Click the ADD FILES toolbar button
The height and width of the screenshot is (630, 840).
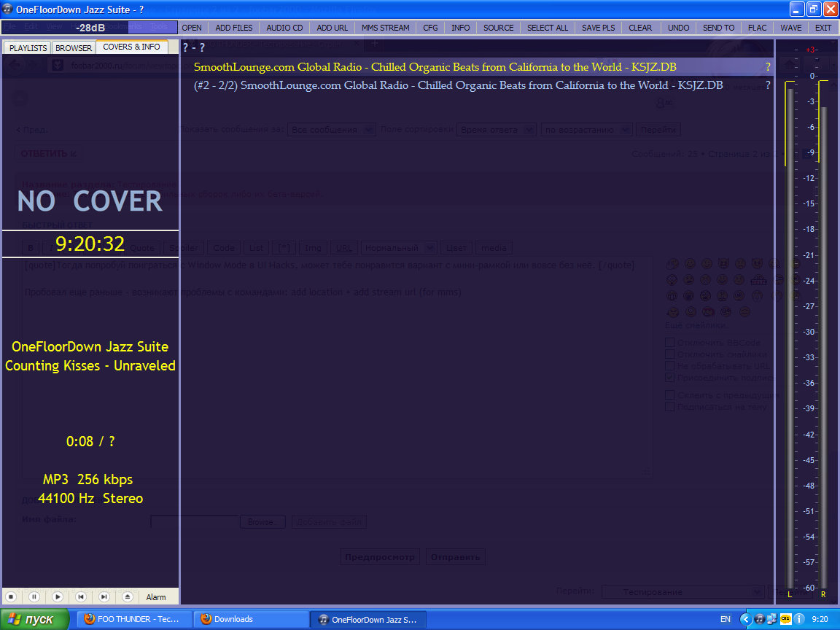234,28
